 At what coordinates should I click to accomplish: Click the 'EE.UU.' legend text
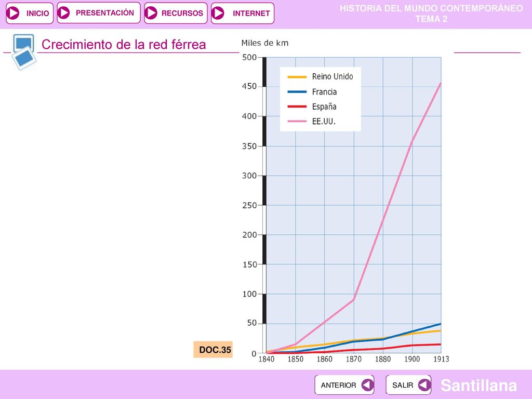click(324, 122)
